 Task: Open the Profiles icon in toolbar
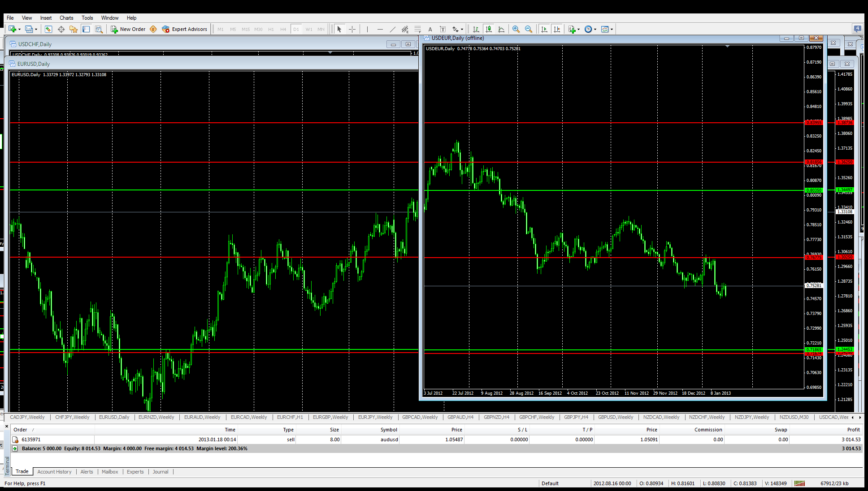coord(29,29)
